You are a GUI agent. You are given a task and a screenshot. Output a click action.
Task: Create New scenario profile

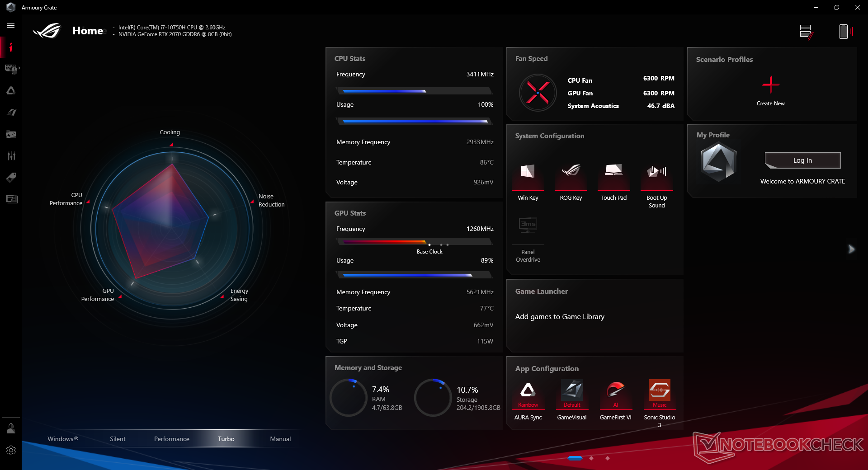[770, 86]
